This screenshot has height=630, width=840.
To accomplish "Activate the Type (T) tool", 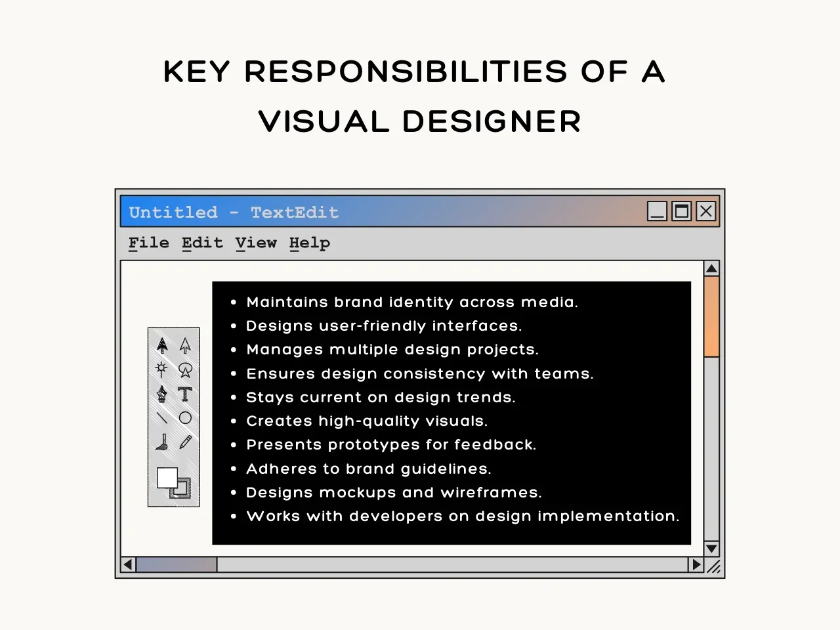I will click(185, 394).
